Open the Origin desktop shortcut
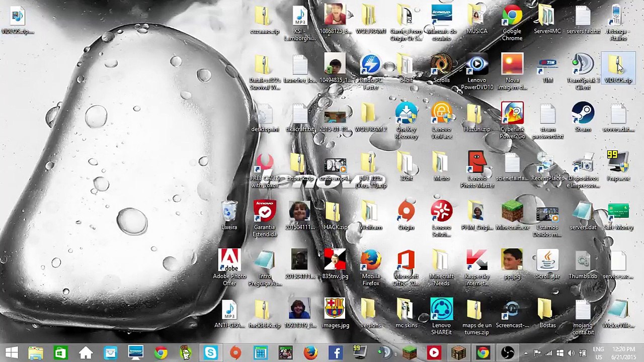Screen dimensions: 644x362 coord(406,216)
